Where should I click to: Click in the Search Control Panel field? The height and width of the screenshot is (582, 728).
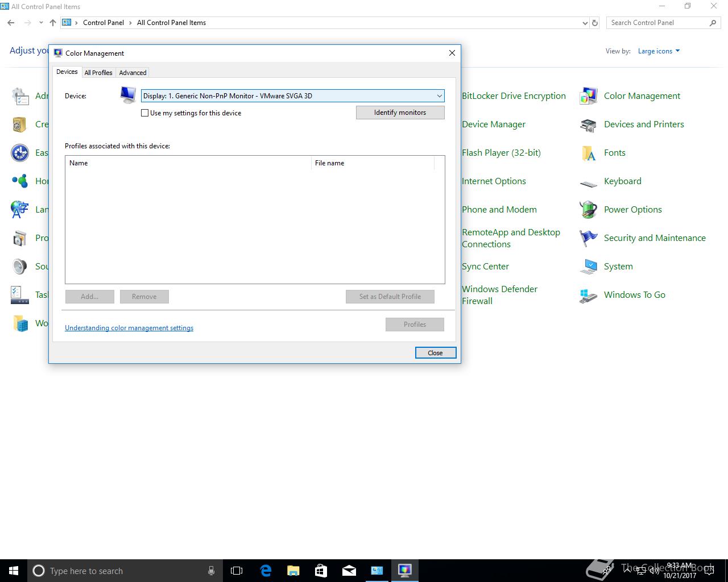click(x=658, y=23)
